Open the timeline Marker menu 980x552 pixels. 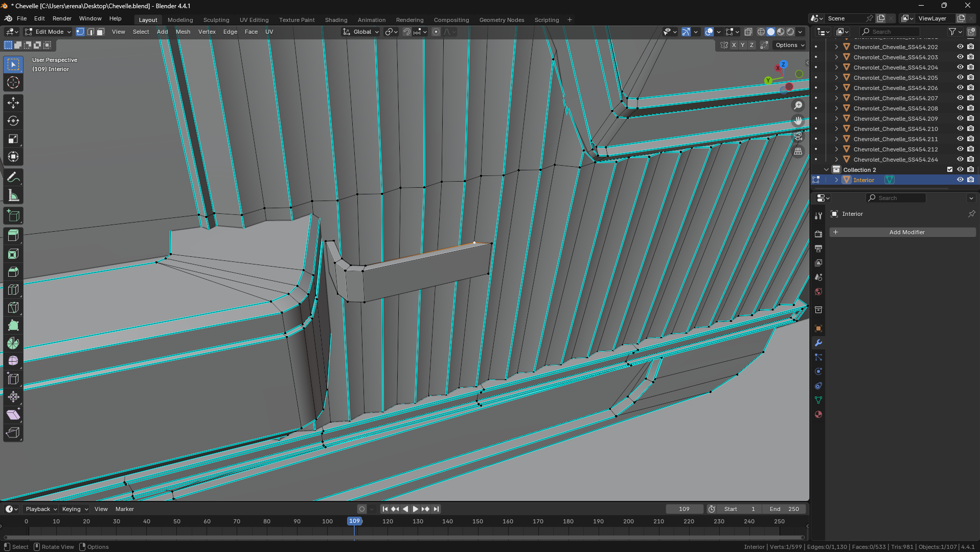click(125, 509)
